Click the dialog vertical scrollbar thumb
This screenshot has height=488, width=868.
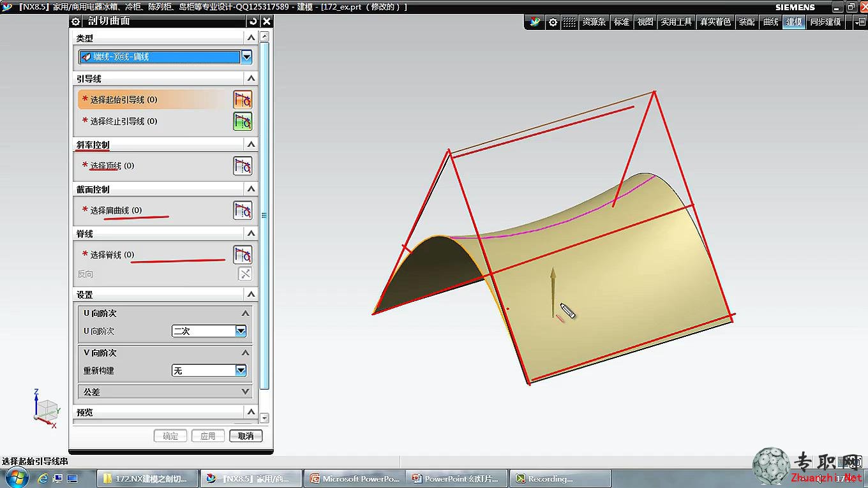(x=264, y=216)
